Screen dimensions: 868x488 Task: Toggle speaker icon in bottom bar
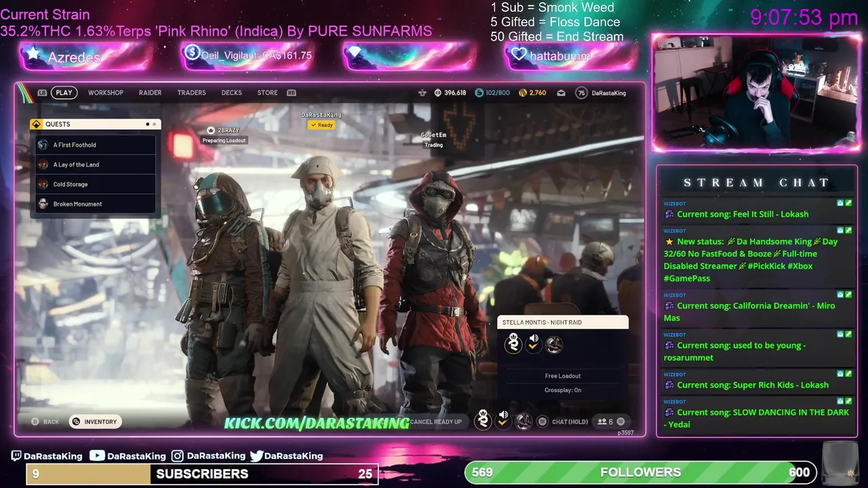point(503,419)
